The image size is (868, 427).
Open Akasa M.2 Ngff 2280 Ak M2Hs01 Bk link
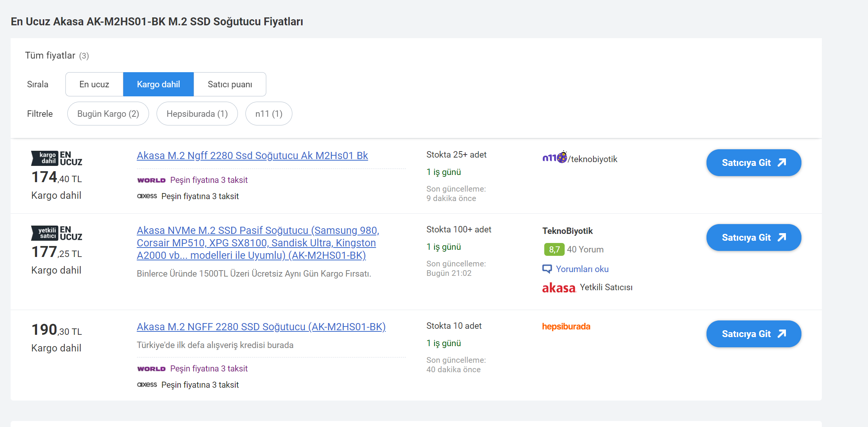click(x=252, y=156)
